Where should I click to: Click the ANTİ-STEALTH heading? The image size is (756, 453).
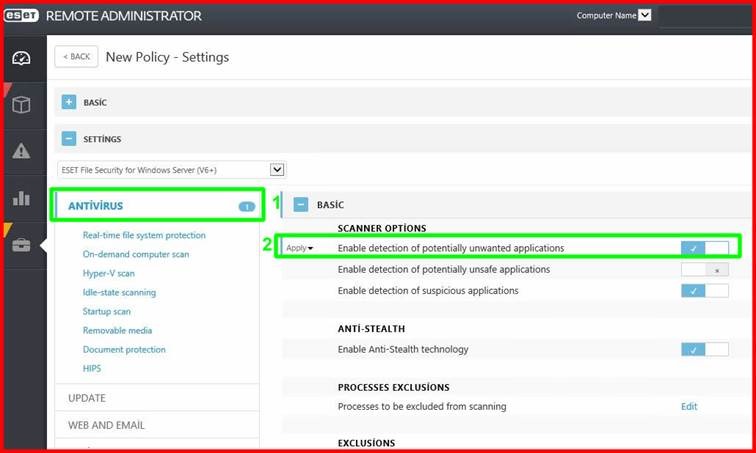(x=371, y=329)
